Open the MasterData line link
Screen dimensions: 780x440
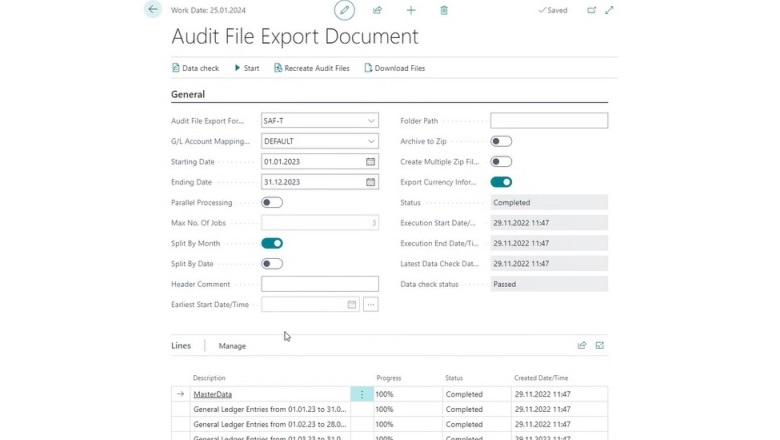pos(212,394)
